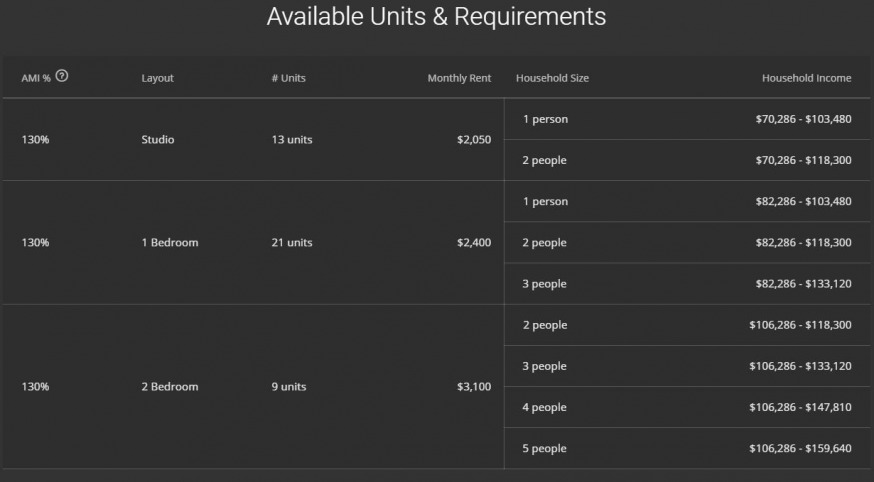The width and height of the screenshot is (874, 482).
Task: Click the 13 units cell
Action: pyautogui.click(x=291, y=140)
